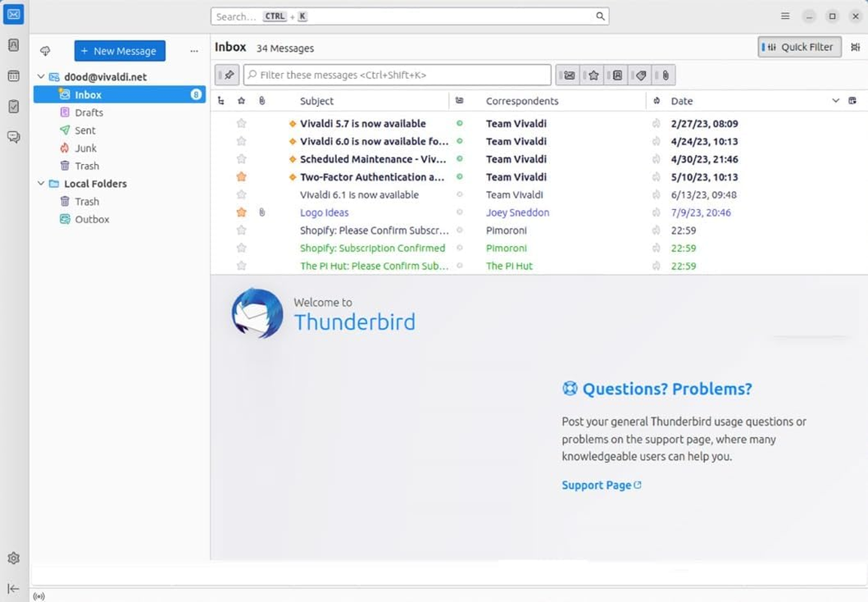Click the magnifying glass in the search bar
The image size is (868, 602).
coord(599,16)
